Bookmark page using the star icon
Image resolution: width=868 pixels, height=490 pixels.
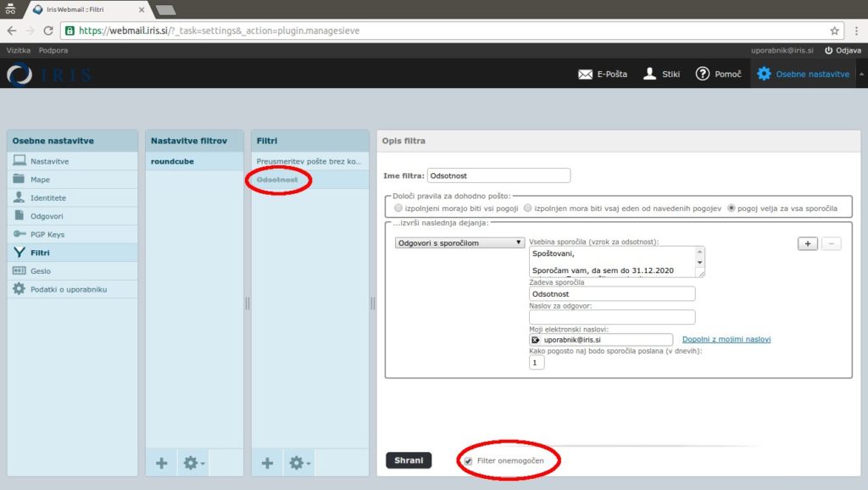(835, 31)
